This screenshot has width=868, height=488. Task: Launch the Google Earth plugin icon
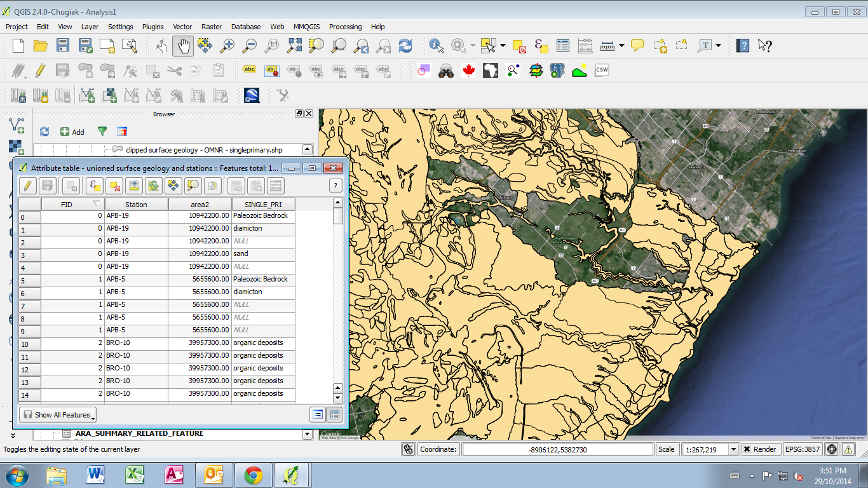coord(252,95)
